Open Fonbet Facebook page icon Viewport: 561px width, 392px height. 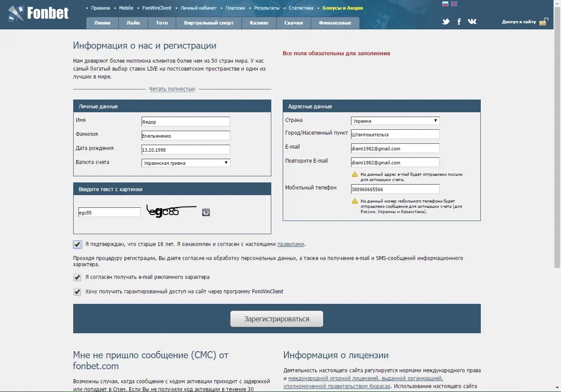tap(459, 21)
